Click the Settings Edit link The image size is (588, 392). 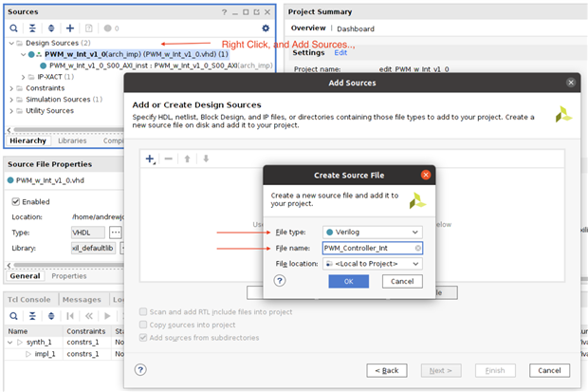[340, 52]
